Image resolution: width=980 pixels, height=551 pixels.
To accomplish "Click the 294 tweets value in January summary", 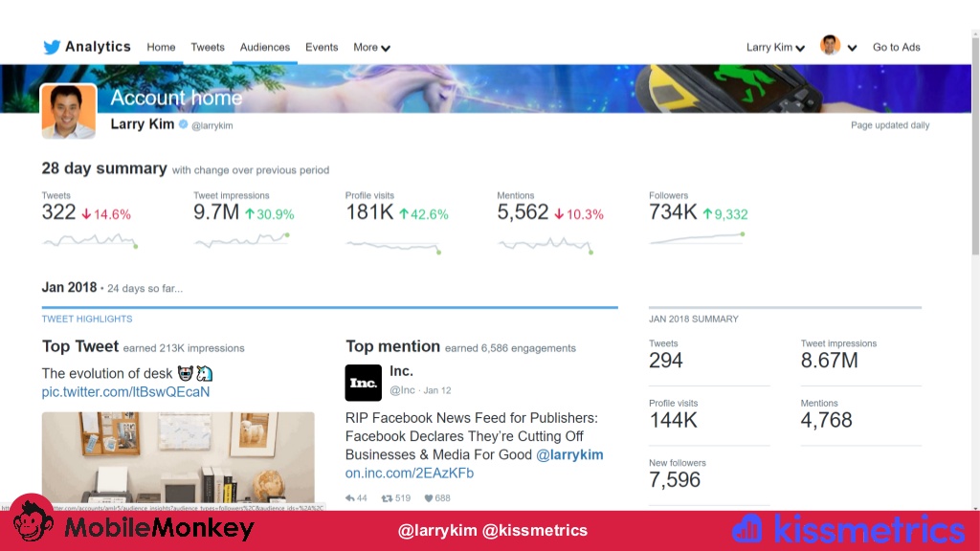I will point(666,361).
